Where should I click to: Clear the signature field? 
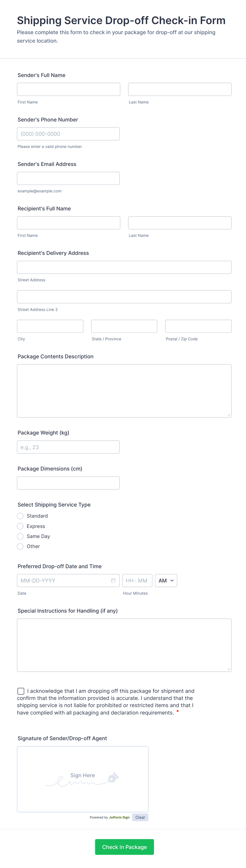point(140,817)
